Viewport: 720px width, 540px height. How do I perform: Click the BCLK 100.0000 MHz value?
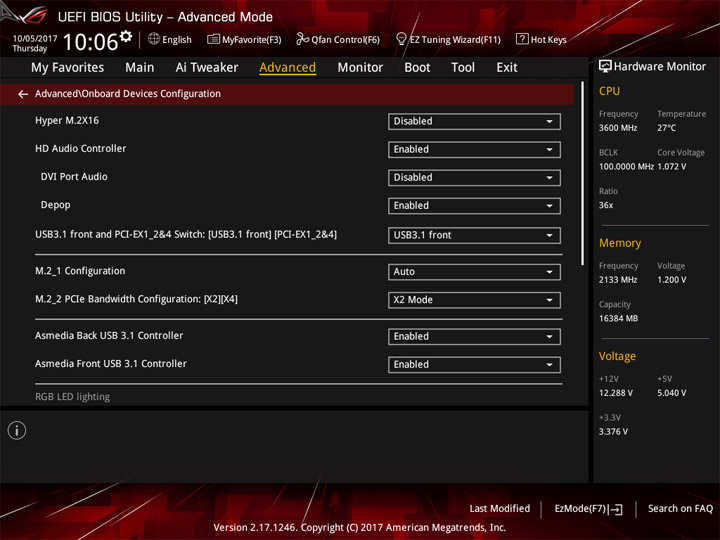point(626,167)
